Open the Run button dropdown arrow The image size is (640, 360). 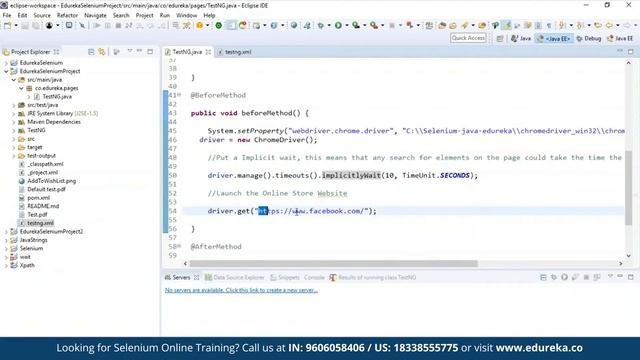[347, 25]
